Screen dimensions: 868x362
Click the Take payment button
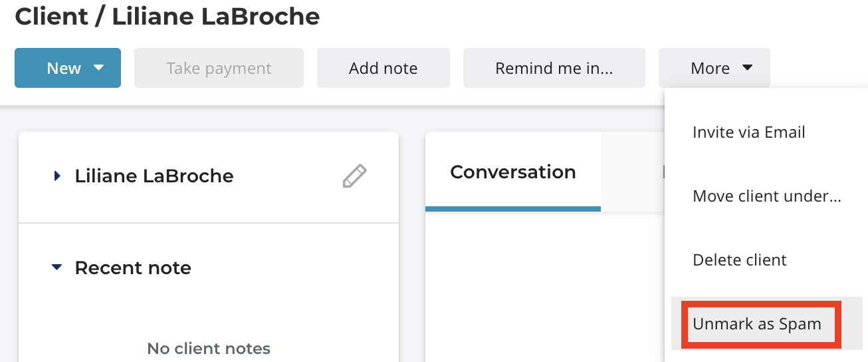point(219,68)
